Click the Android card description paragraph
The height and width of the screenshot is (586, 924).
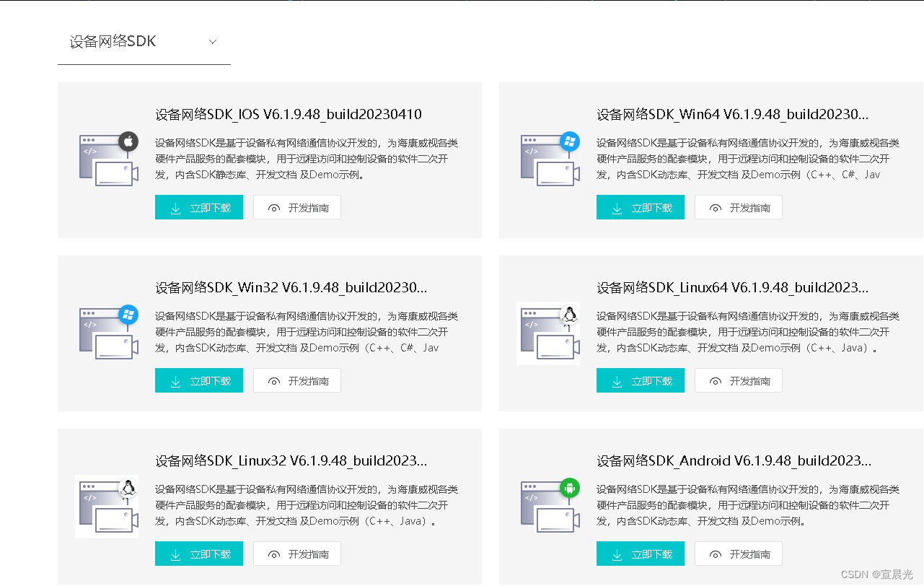[748, 505]
